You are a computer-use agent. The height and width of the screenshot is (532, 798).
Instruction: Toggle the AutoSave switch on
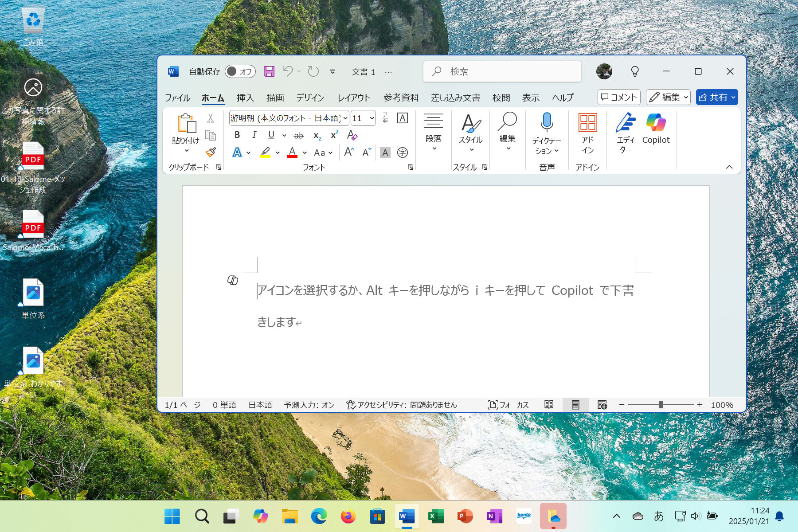(x=240, y=71)
